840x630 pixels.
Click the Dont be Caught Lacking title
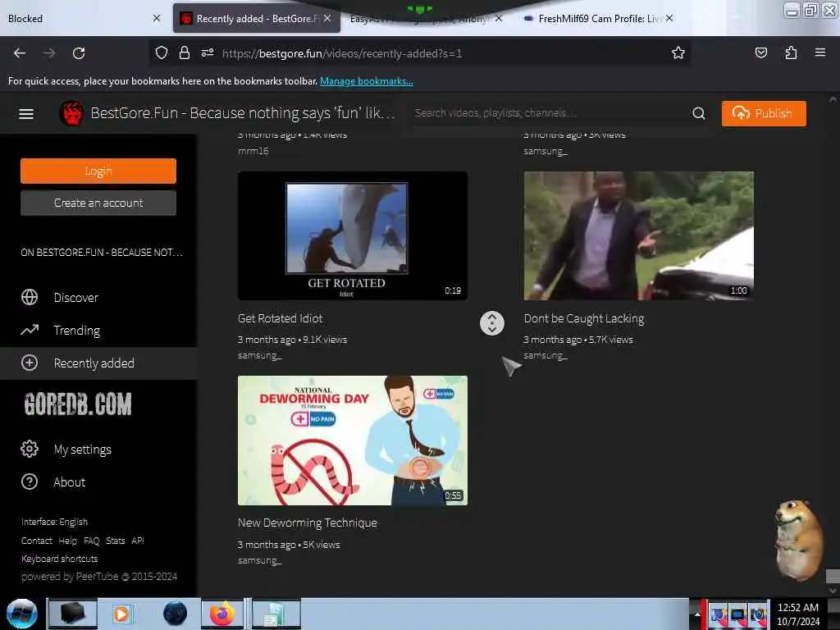584,319
